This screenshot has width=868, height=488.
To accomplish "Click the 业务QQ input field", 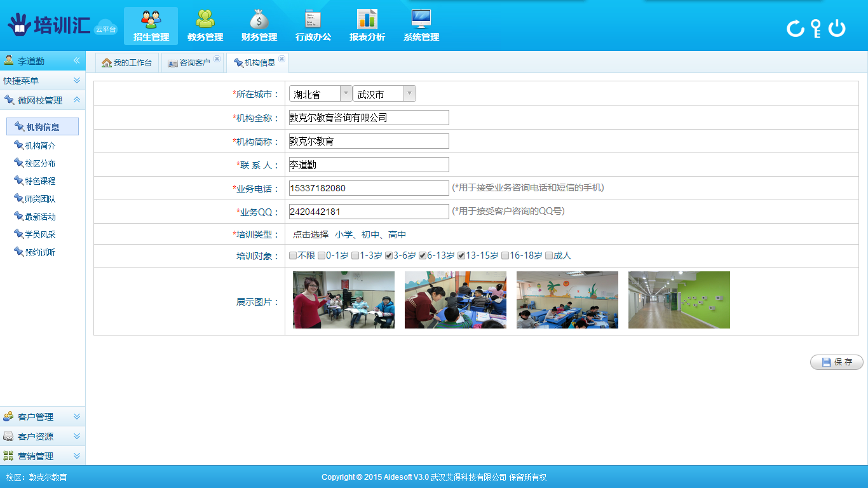I will [369, 212].
